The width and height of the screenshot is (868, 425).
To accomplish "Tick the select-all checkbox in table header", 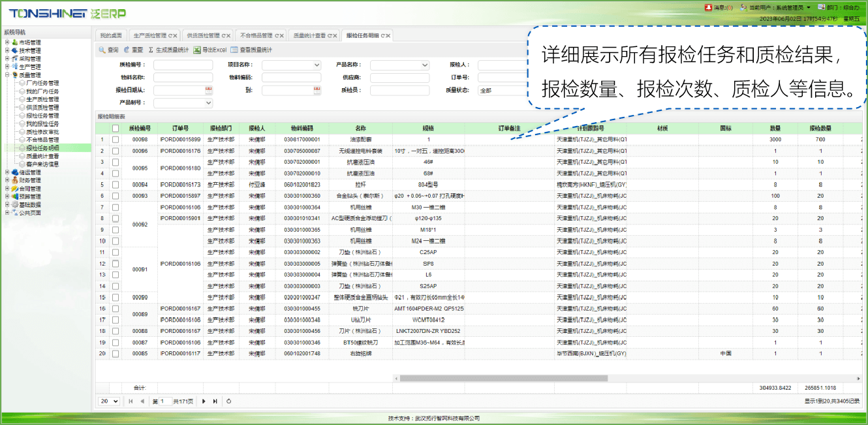I will click(116, 129).
